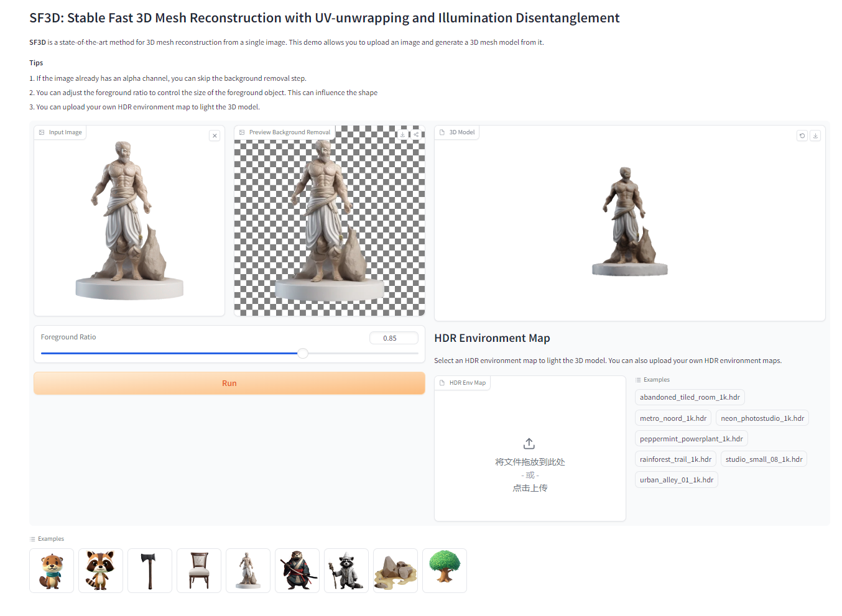842x616 pixels.
Task: Click the Foreground Ratio slider handle
Action: (x=303, y=353)
